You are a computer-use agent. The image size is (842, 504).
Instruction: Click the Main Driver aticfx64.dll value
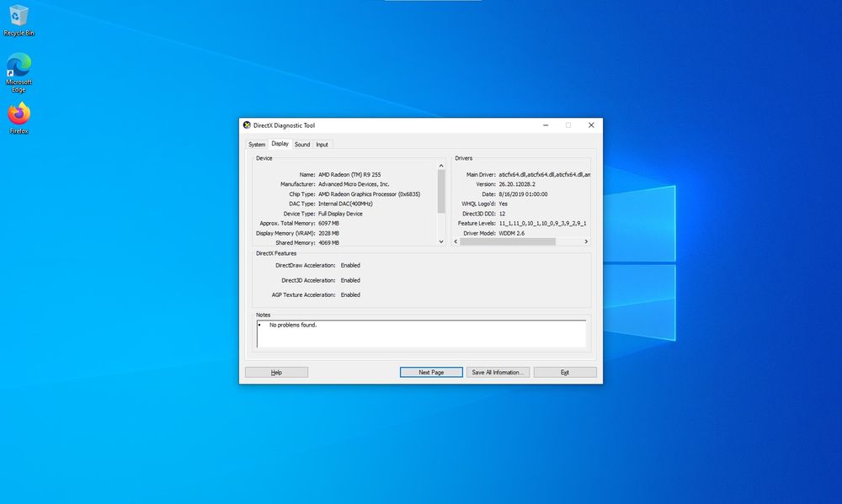coord(545,174)
